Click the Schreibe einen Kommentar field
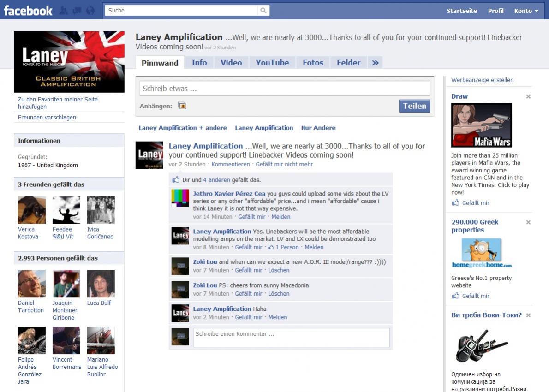This screenshot has height=392, width=549. click(x=292, y=338)
